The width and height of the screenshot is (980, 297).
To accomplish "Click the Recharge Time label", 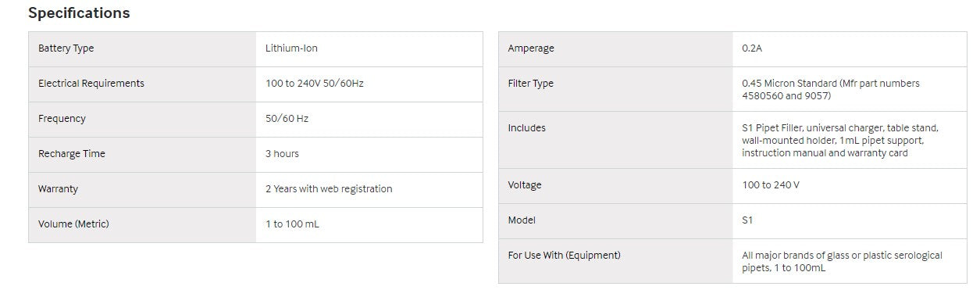I will click(x=72, y=154).
